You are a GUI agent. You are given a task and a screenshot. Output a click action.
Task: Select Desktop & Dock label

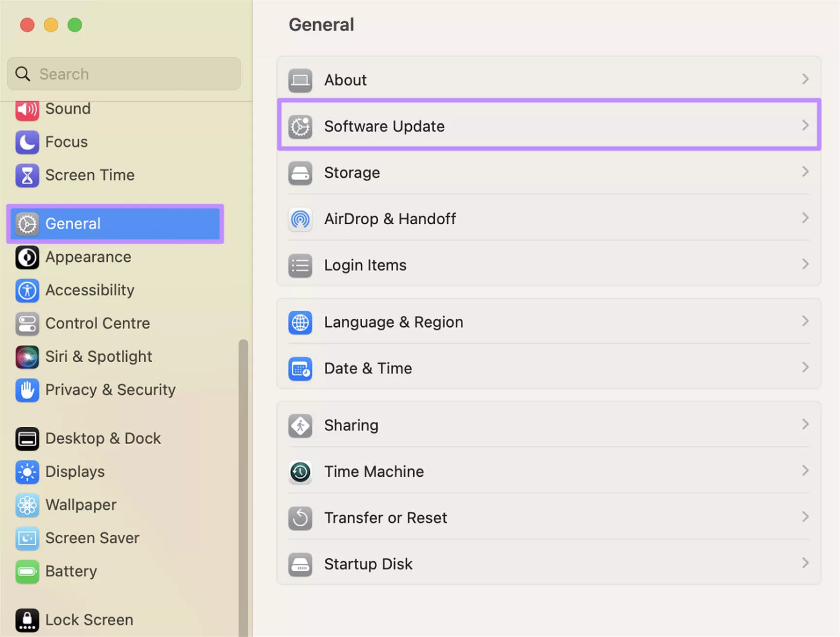point(103,438)
